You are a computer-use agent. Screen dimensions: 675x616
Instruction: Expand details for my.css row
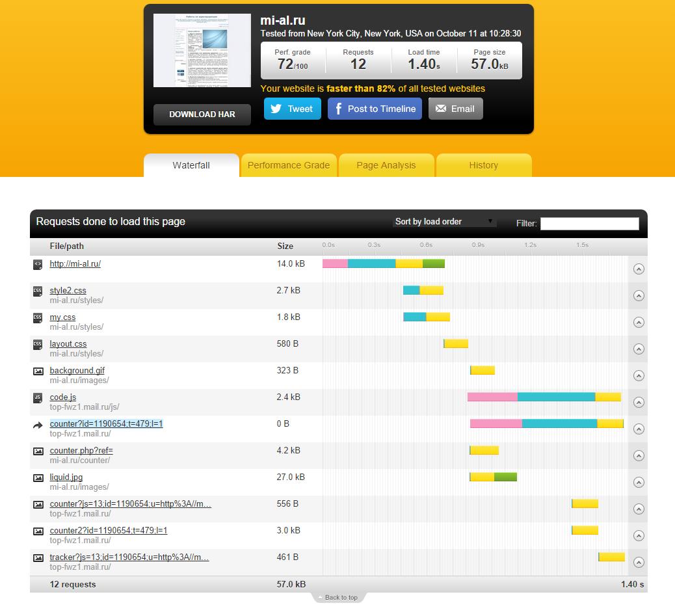[639, 323]
